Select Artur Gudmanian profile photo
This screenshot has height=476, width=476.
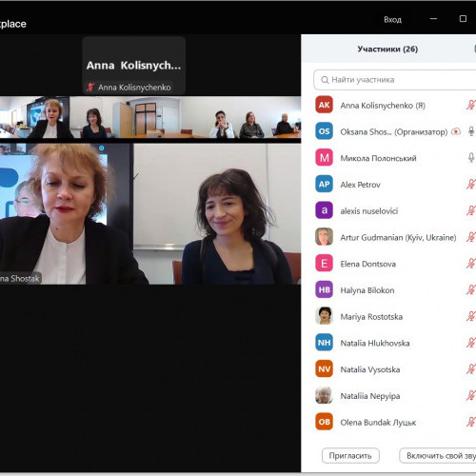pyautogui.click(x=324, y=237)
